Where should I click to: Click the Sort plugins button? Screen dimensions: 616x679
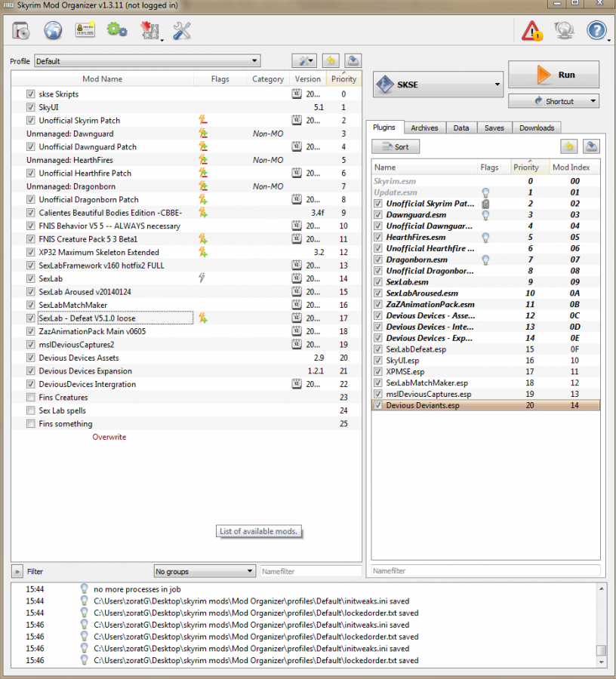click(x=396, y=147)
